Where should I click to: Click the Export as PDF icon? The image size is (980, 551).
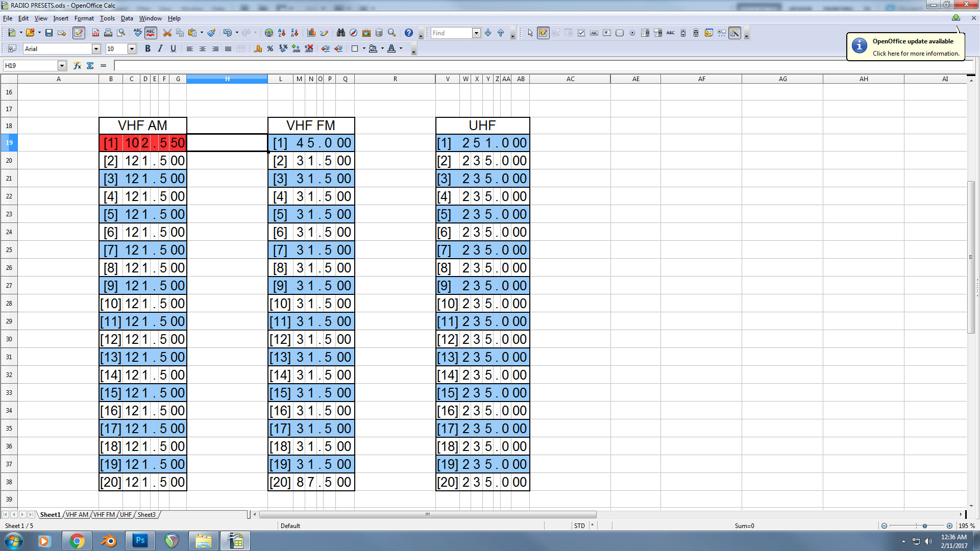click(95, 33)
